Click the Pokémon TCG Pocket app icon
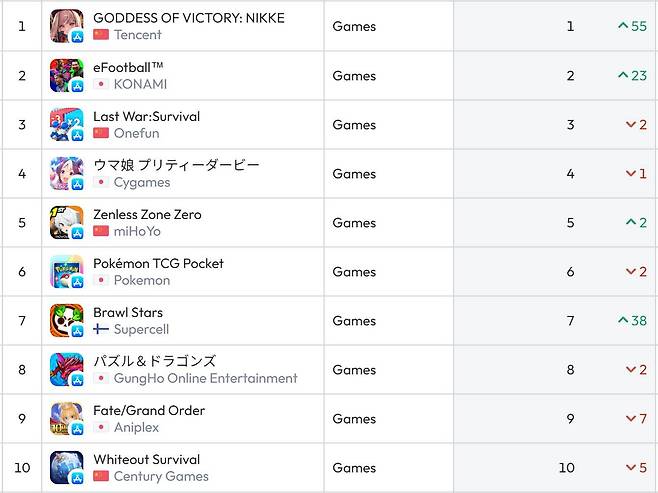The width and height of the screenshot is (658, 493). coord(67,271)
